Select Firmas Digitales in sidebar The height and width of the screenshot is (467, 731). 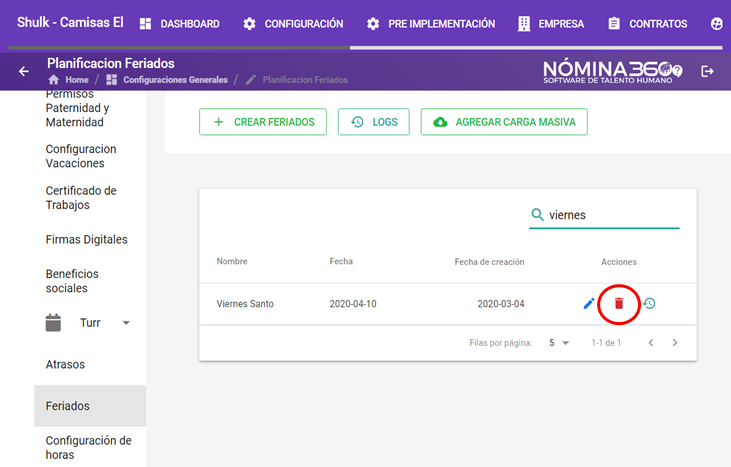pyautogui.click(x=87, y=240)
